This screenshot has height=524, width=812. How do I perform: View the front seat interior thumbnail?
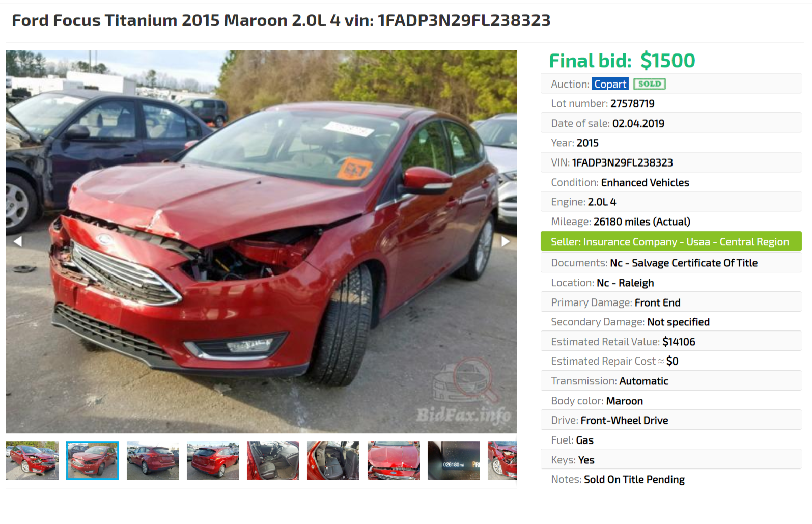coord(273,460)
